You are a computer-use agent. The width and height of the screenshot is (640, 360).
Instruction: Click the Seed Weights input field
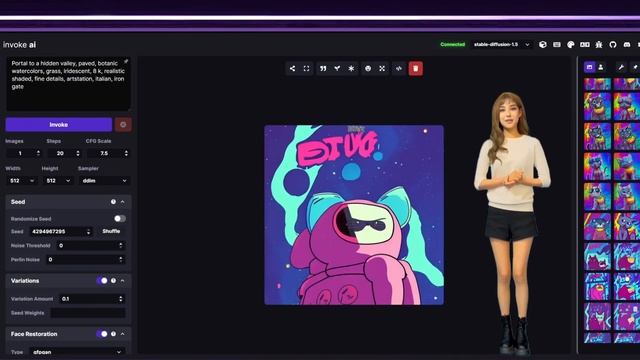pos(88,313)
